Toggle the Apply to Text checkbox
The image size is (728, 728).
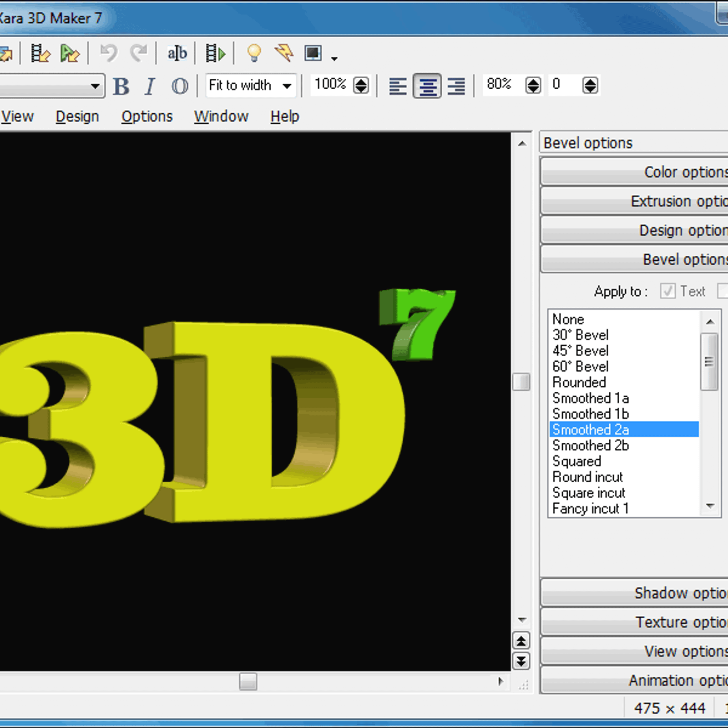[667, 291]
